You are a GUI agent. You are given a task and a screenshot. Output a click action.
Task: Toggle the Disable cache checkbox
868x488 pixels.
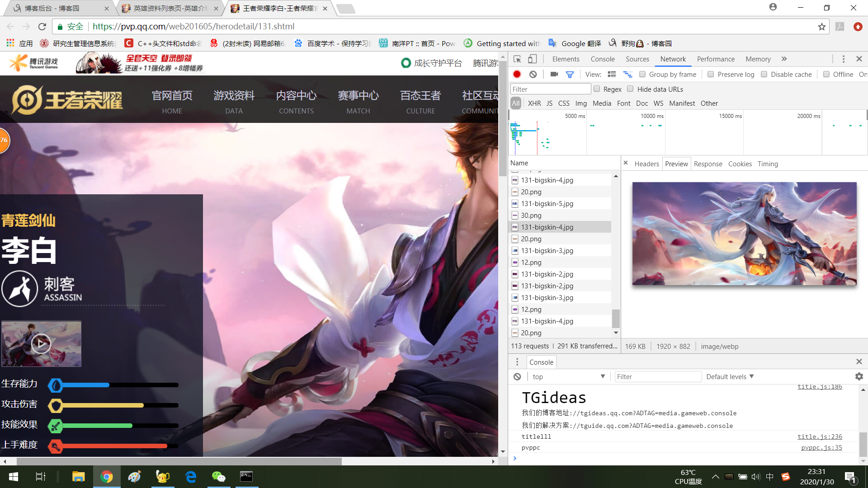click(764, 74)
